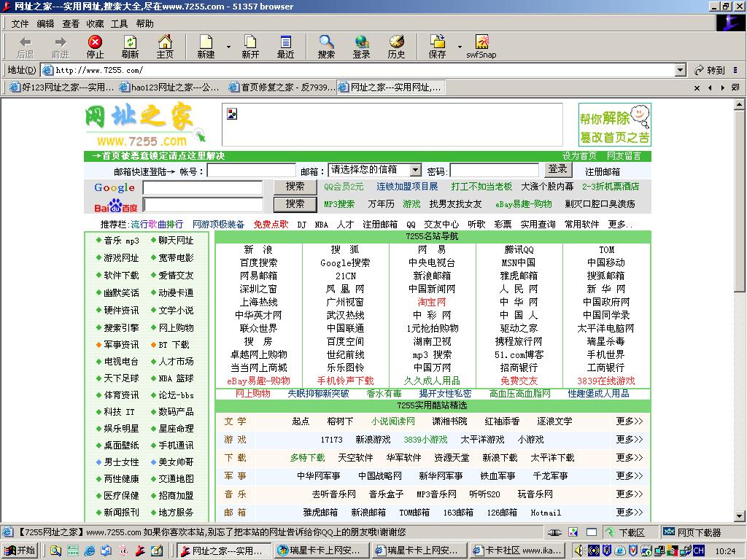
Task: Expand the arrow next to 新建 button
Action: pos(228,47)
